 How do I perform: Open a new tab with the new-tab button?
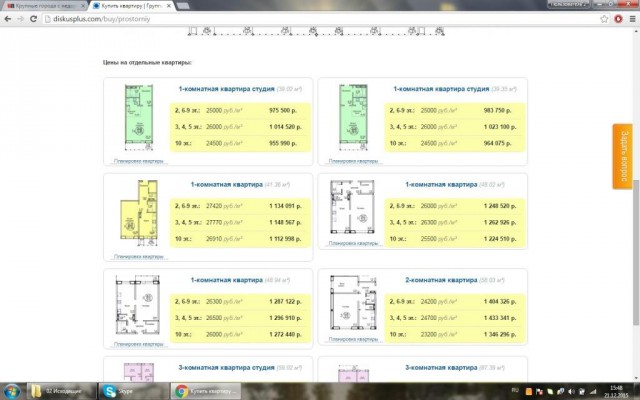183,6
